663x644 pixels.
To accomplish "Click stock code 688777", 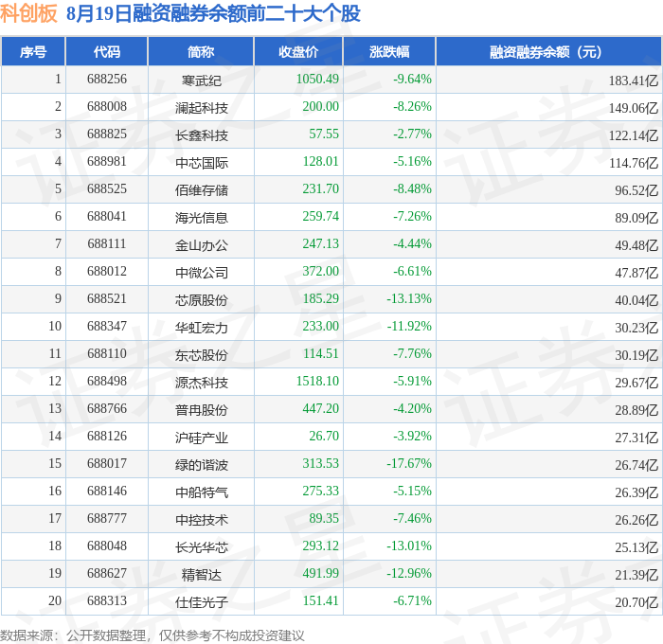I will (107, 518).
